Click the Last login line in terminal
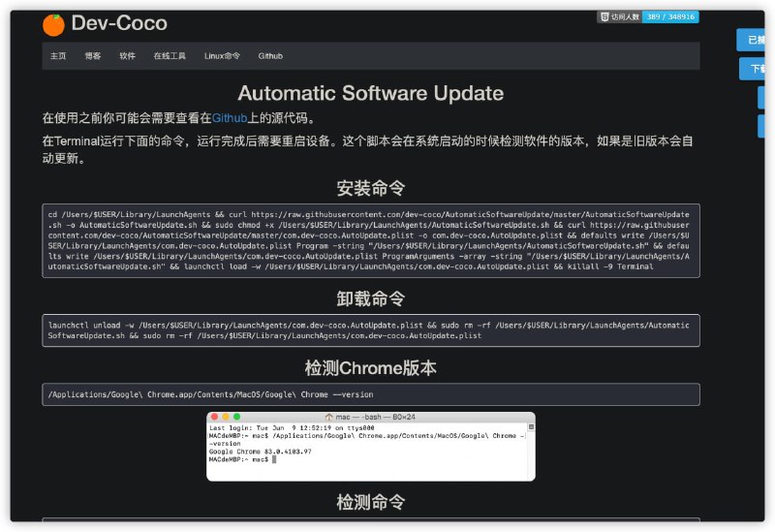 pyautogui.click(x=292, y=428)
